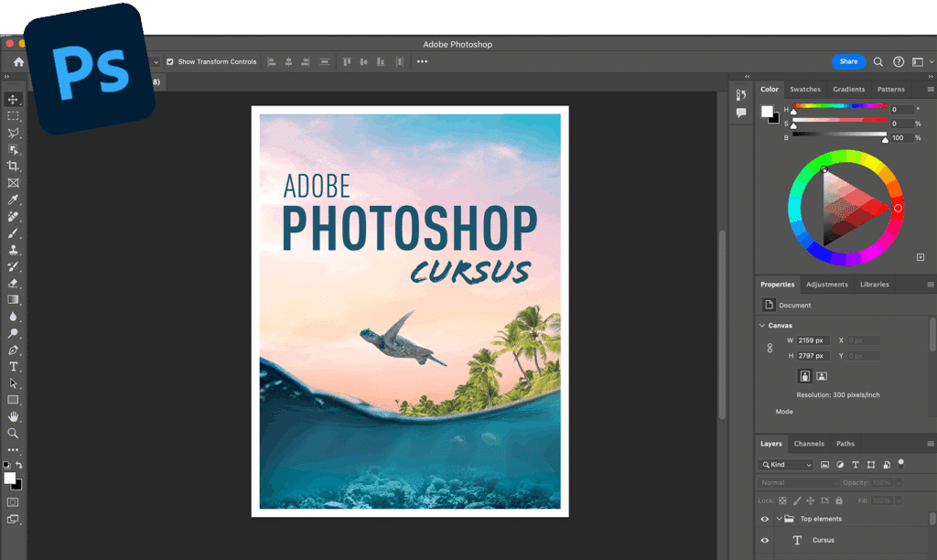Select the Polygonal Lasso tool
937x560 pixels.
pyautogui.click(x=13, y=133)
